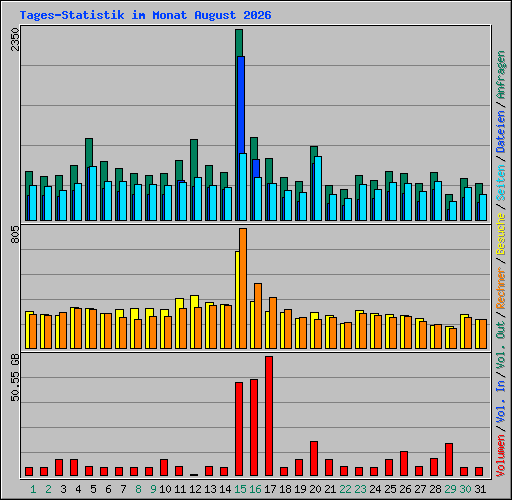Image resolution: width=512 pixels, height=500 pixels.
Task: Click day label '12' on x-axis
Action: pos(195,489)
